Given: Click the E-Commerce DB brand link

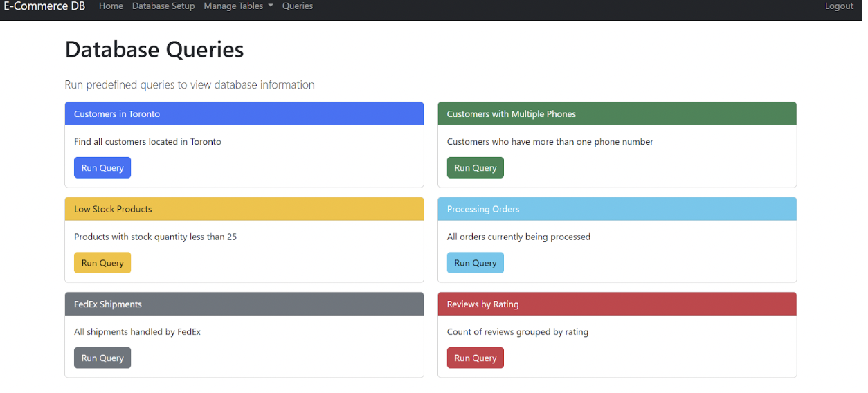Looking at the screenshot, I should click(x=45, y=6).
